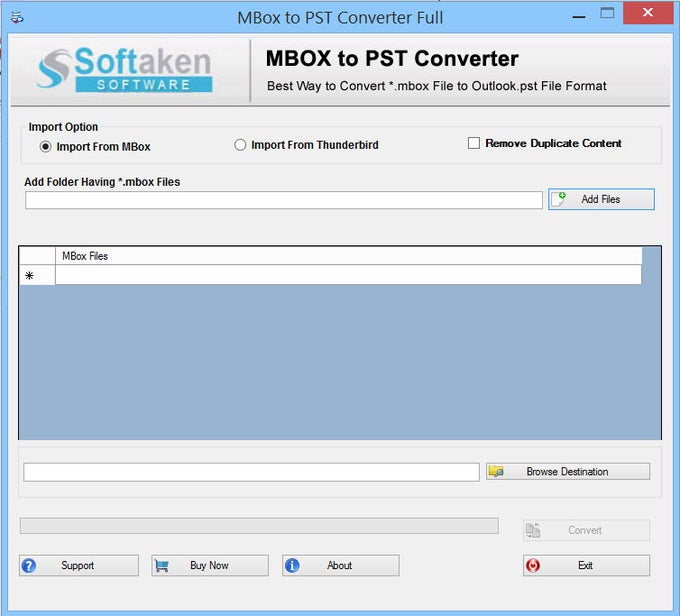680x616 pixels.
Task: Click the conversion progress bar
Action: coord(259,526)
